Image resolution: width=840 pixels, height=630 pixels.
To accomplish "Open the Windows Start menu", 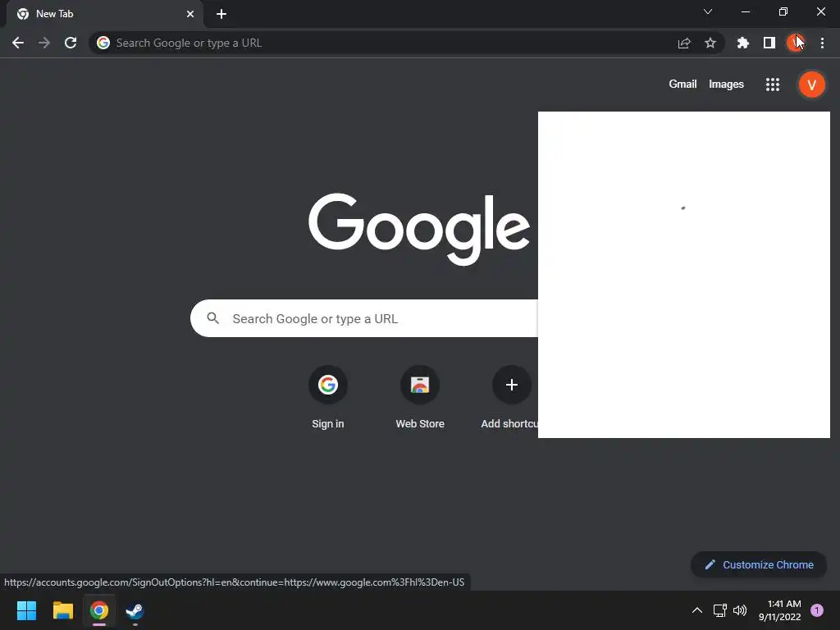I will pyautogui.click(x=26, y=610).
